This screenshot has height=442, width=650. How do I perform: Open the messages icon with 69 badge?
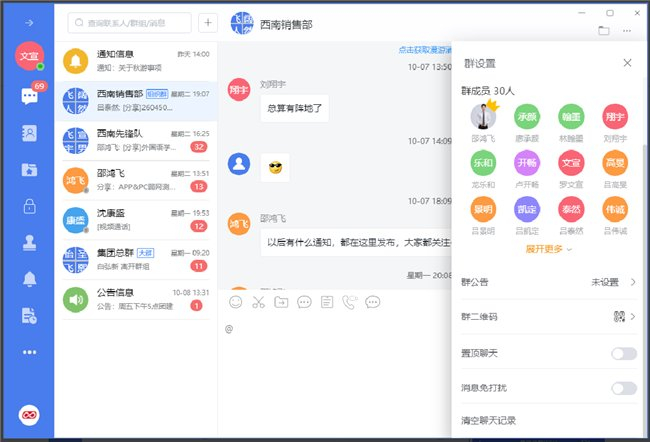click(29, 96)
